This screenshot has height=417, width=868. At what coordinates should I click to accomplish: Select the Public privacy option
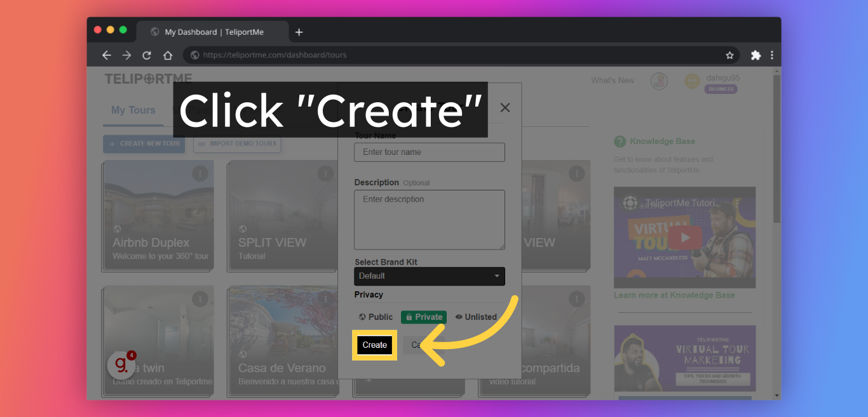click(x=376, y=317)
